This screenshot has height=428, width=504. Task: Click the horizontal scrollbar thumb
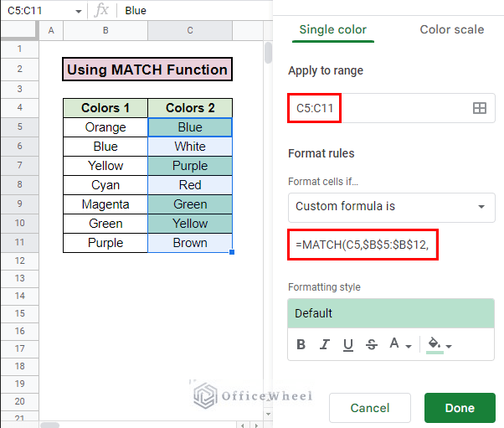pyautogui.click(x=50, y=425)
